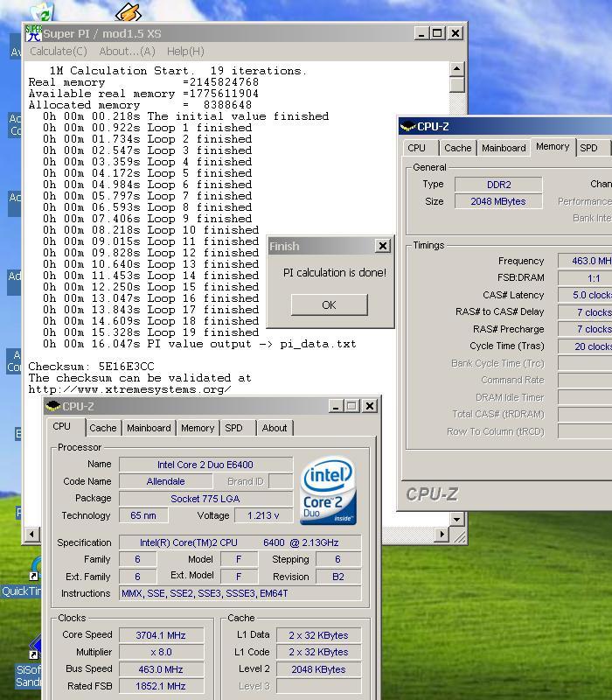Open the Help(H) menu in Super PI
This screenshot has width=612, height=700.
tap(185, 52)
